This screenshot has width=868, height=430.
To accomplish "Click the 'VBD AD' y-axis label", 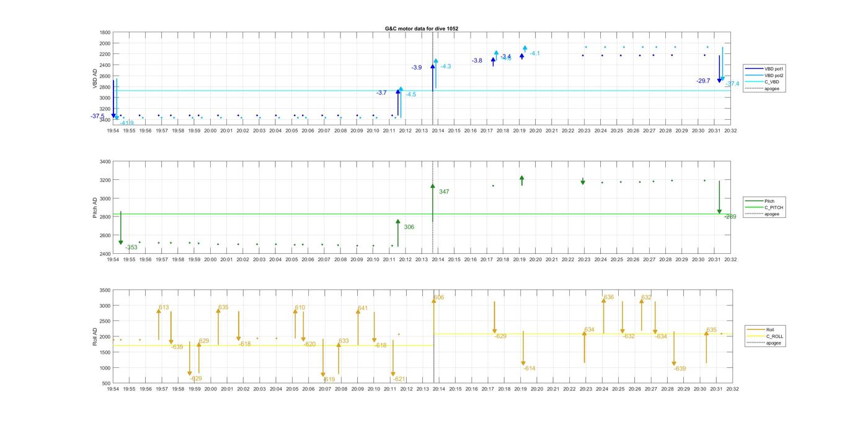I will [x=95, y=78].
